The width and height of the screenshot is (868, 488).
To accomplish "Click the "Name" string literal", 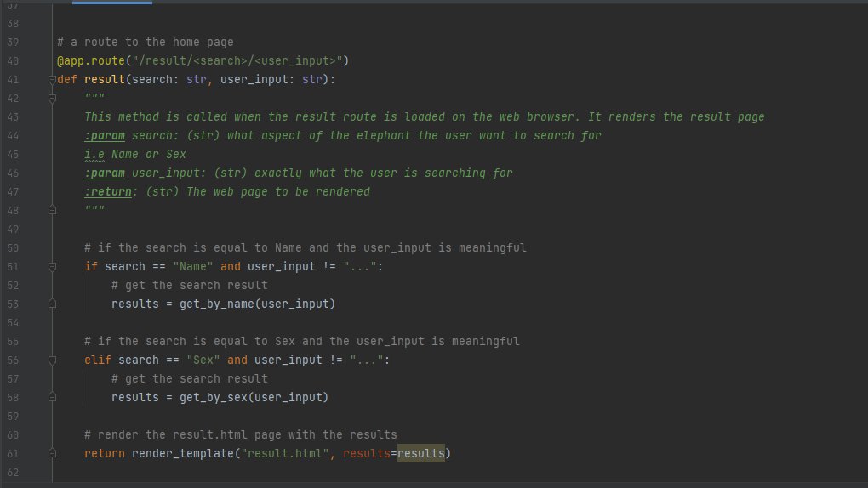I will 192,267.
